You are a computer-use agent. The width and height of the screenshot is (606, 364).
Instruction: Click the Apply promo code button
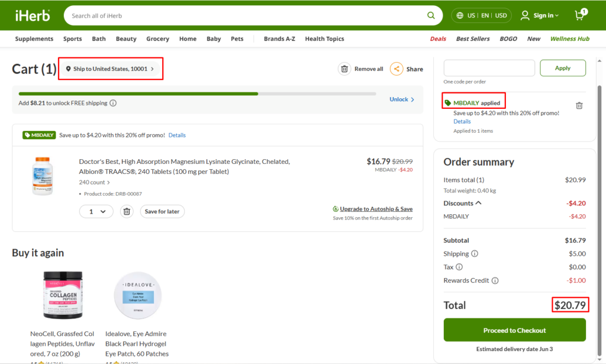coord(563,68)
